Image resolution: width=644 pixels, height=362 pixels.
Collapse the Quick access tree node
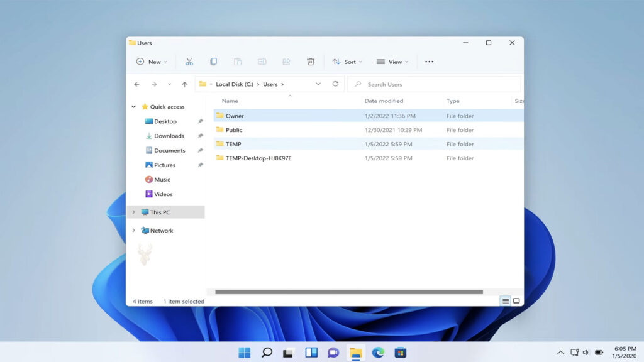click(x=133, y=107)
